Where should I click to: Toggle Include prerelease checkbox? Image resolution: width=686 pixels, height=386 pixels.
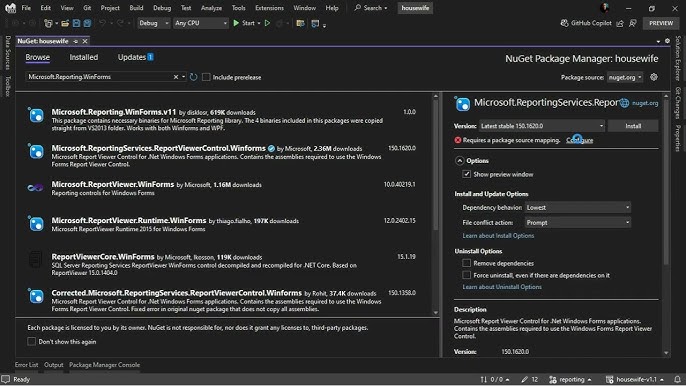coord(206,77)
